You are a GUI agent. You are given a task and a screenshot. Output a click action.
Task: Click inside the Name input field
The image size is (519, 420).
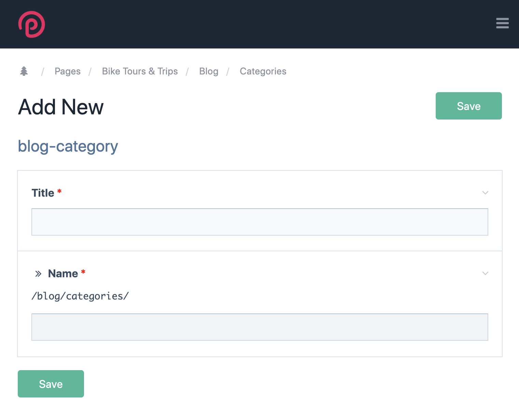pyautogui.click(x=259, y=327)
